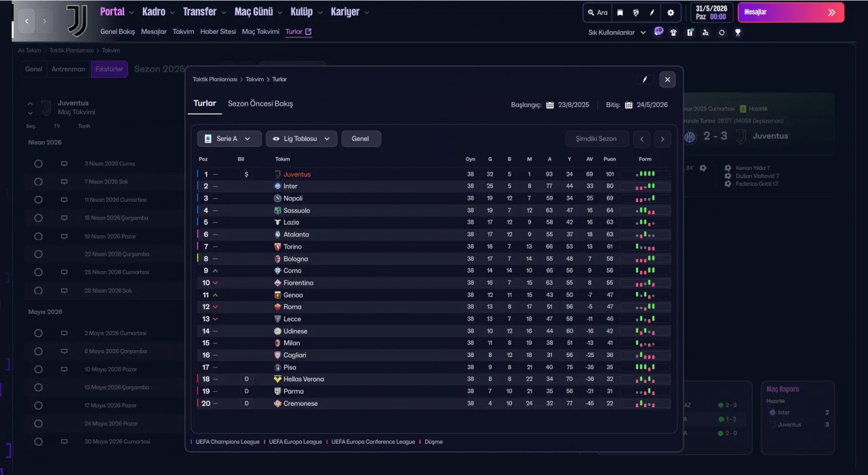Select radio for 2 Mayıs 2026 Cumartesi
The height and width of the screenshot is (475, 868).
[38, 333]
